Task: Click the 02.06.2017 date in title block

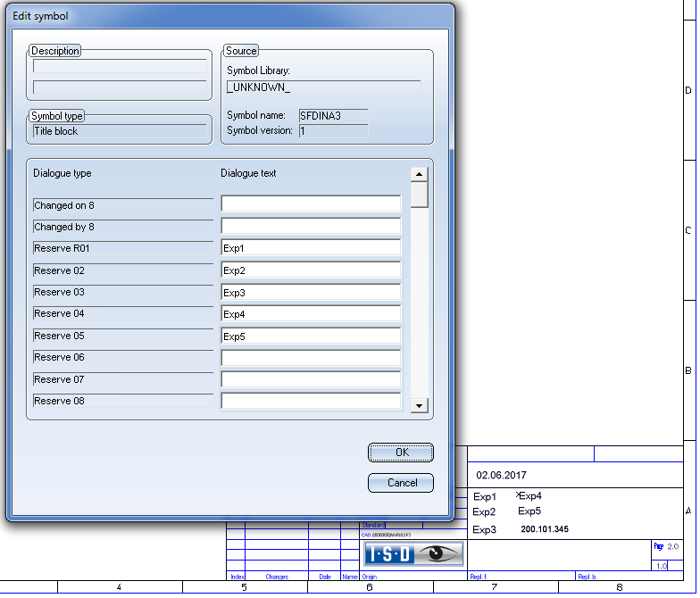Action: pos(501,477)
